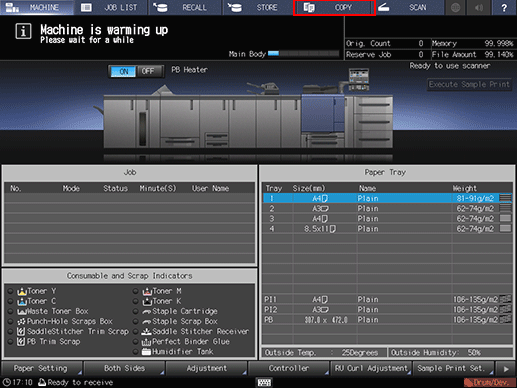Click the Toner Y indicator icon
The image size is (517, 388).
click(x=22, y=291)
